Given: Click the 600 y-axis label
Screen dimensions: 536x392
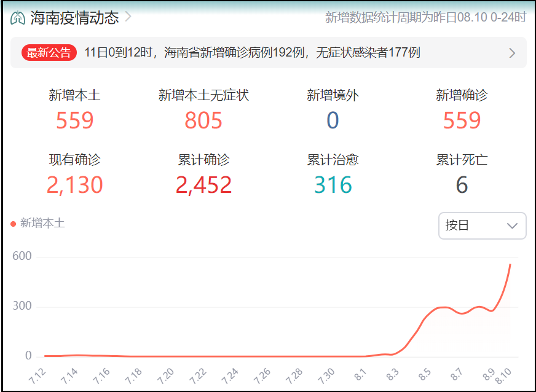Looking at the screenshot, I should click(x=22, y=256).
